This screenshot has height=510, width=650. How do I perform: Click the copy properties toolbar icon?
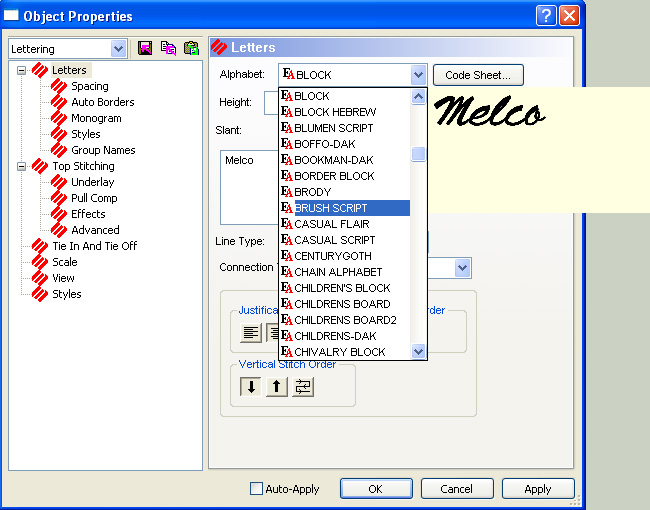[168, 49]
